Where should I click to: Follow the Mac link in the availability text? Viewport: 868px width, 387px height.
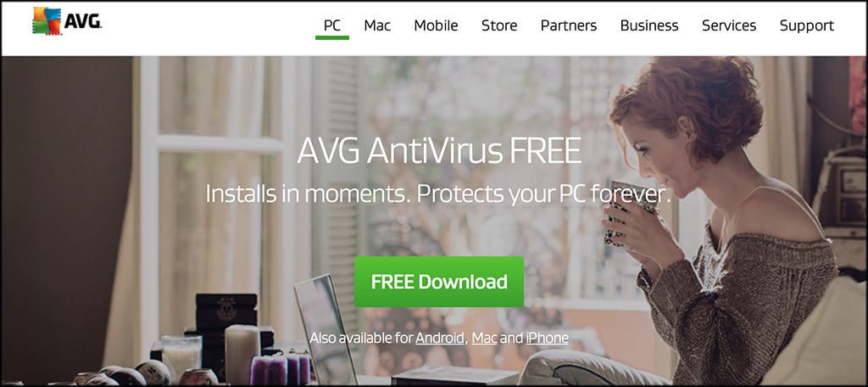point(484,338)
